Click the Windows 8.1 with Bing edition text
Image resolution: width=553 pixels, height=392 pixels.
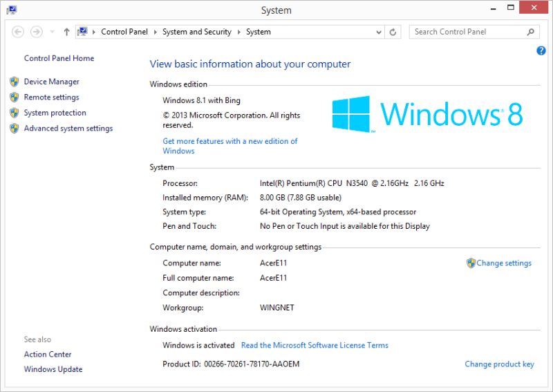tap(201, 100)
